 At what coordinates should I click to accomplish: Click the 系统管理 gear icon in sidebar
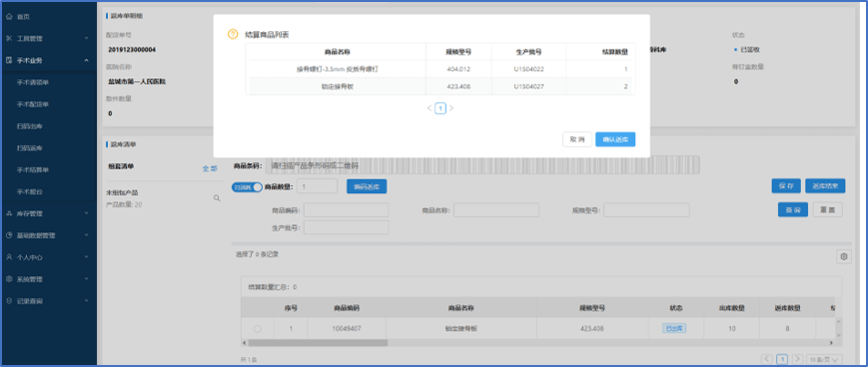tap(9, 279)
